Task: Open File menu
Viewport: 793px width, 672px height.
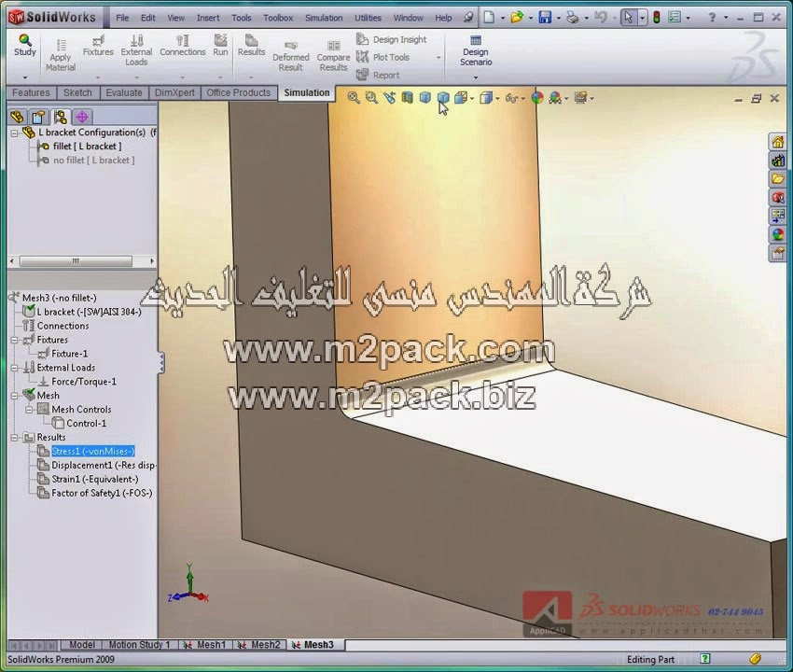Action: point(122,18)
